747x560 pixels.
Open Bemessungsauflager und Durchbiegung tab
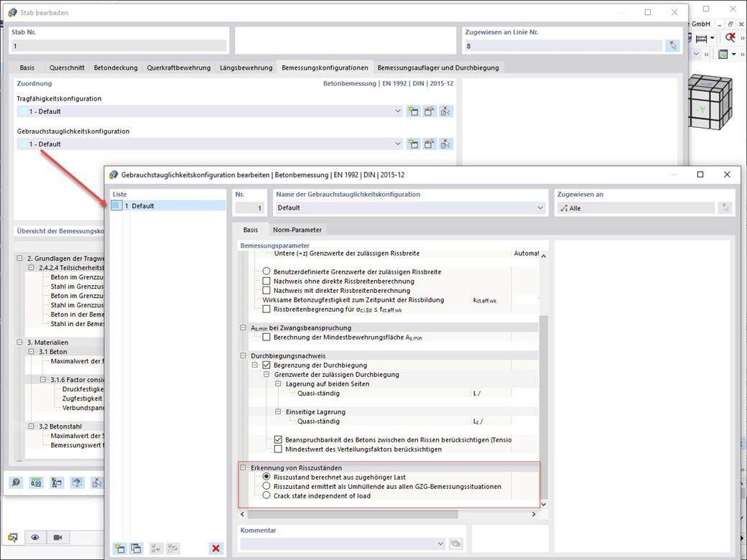coord(438,67)
